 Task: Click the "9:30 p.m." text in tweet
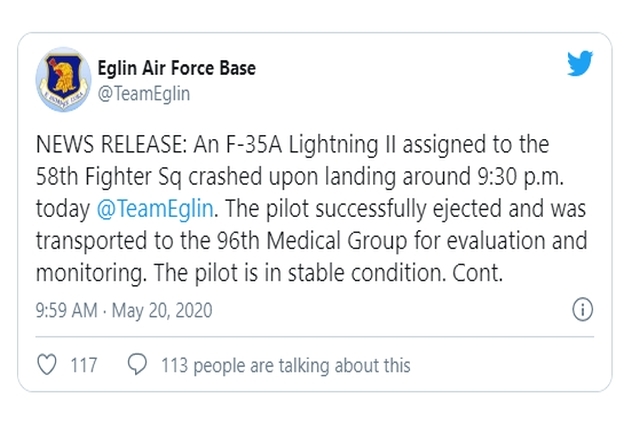tap(521, 177)
